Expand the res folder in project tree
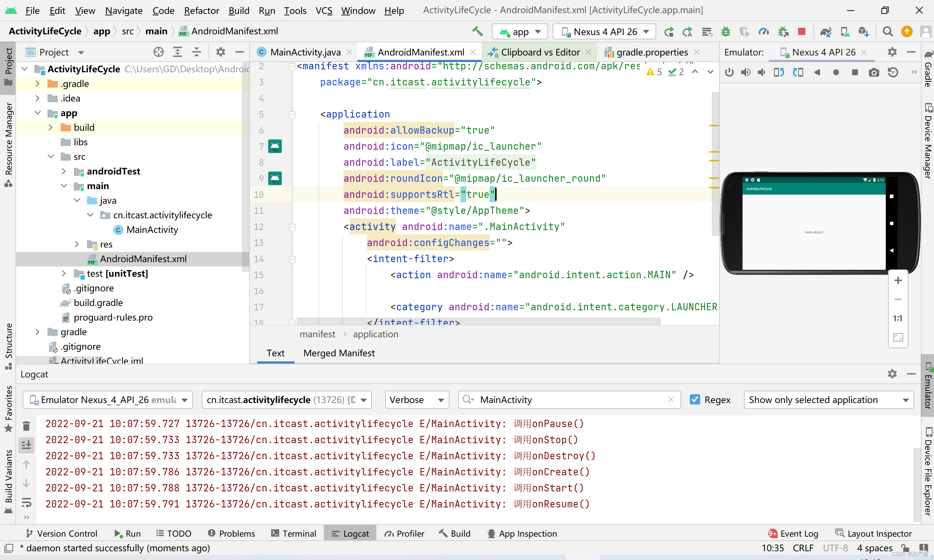The width and height of the screenshot is (934, 560). [x=77, y=244]
